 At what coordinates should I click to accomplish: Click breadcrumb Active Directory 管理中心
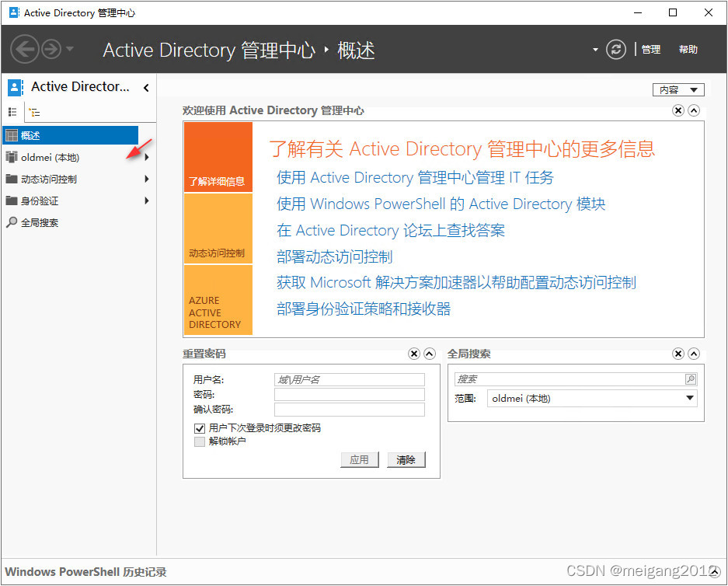tap(209, 50)
